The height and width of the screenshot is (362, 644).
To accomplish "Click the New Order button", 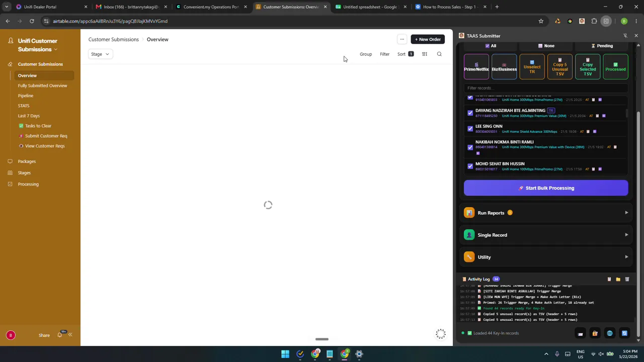I will tap(428, 39).
